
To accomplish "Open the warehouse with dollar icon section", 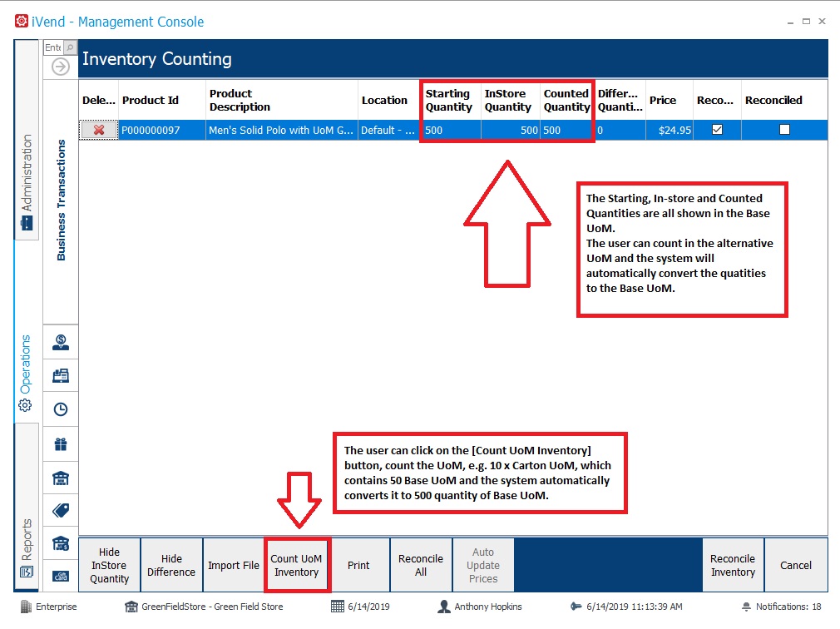I will coord(61,543).
